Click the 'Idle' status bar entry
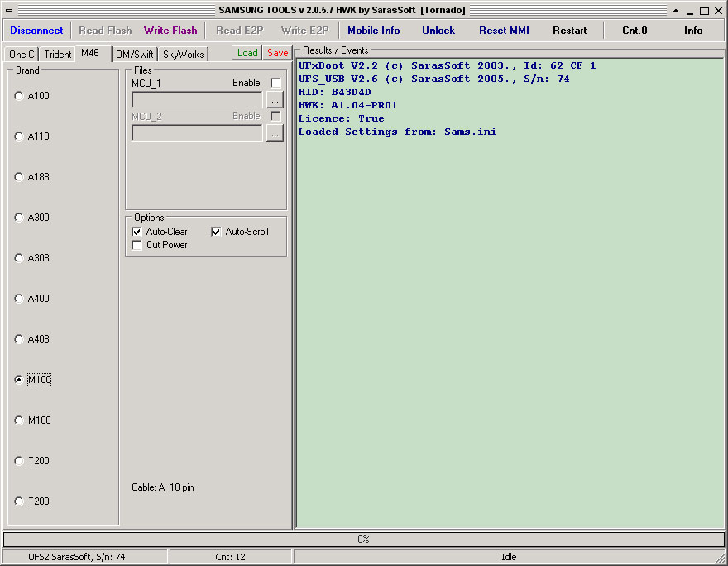The width and height of the screenshot is (728, 566). 509,557
